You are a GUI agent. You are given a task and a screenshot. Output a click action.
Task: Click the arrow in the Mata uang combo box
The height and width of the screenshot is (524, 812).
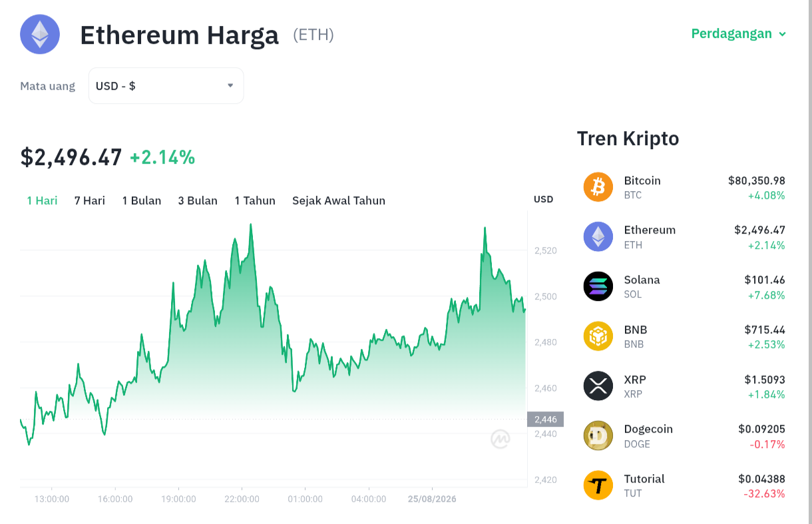pos(230,85)
